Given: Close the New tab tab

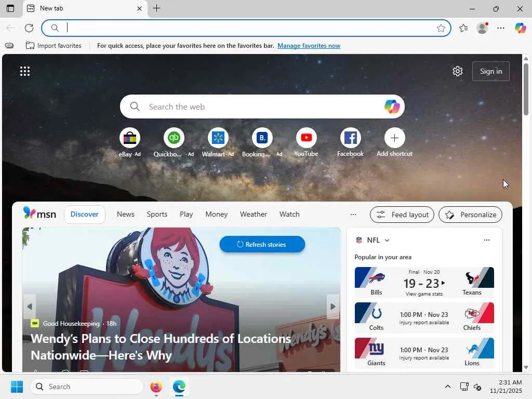Looking at the screenshot, I should click(x=139, y=8).
